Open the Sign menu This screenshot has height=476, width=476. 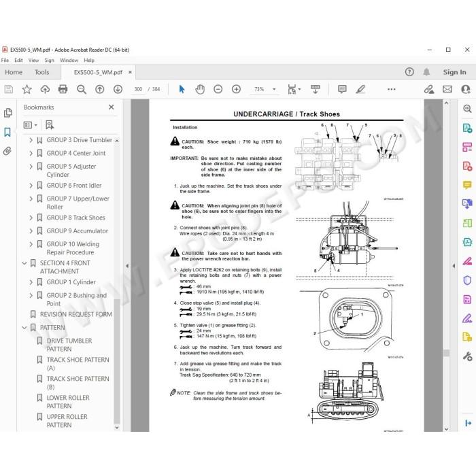[x=49, y=60]
